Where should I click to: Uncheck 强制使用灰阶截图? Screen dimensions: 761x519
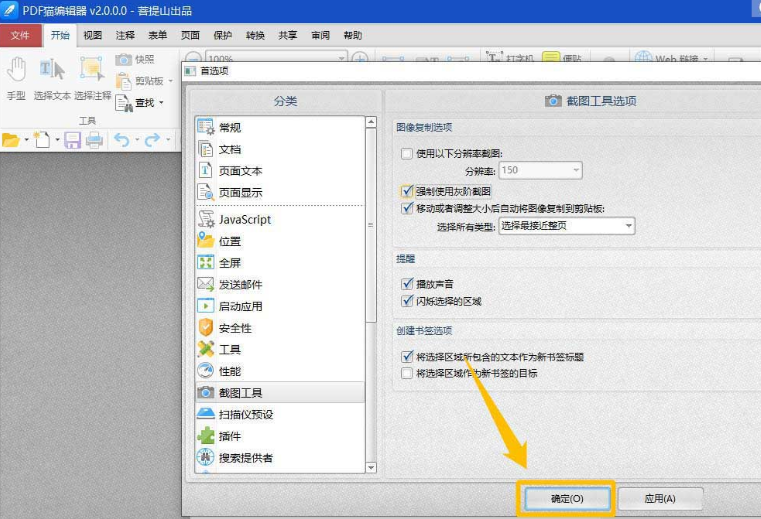[x=407, y=191]
